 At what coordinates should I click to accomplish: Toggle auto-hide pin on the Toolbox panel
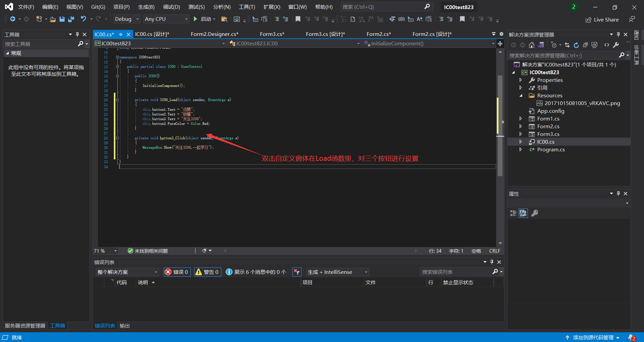pos(77,34)
